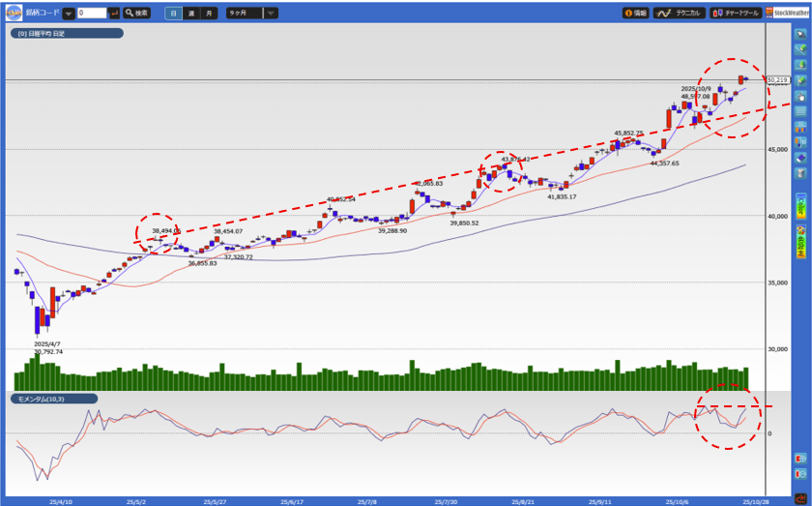Open the チャートツール menu

tap(737, 14)
